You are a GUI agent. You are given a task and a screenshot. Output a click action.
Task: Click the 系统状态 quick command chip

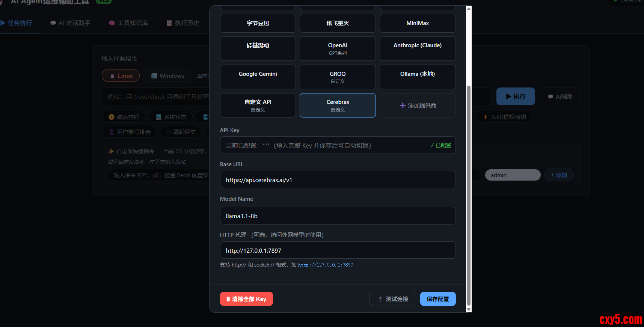point(171,117)
